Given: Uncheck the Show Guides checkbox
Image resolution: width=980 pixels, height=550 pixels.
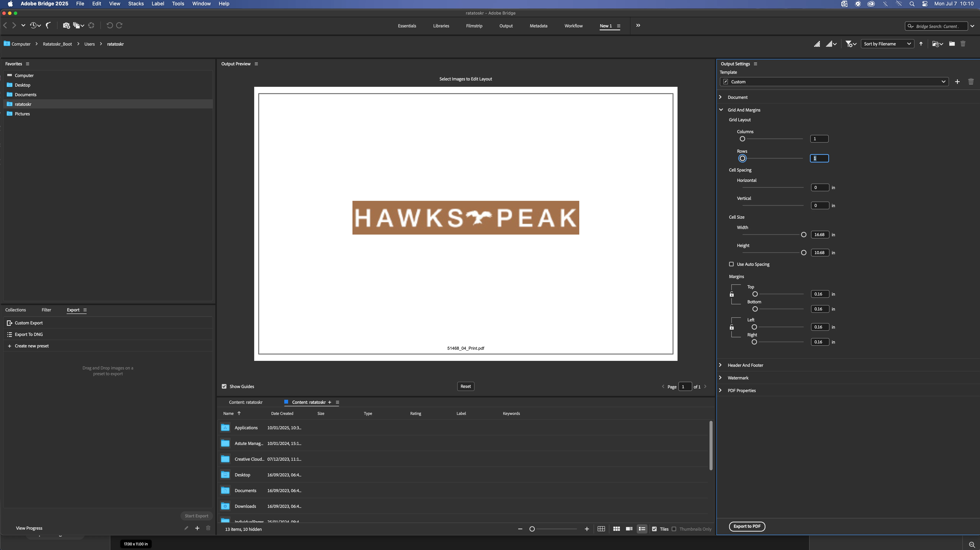Looking at the screenshot, I should pyautogui.click(x=224, y=386).
